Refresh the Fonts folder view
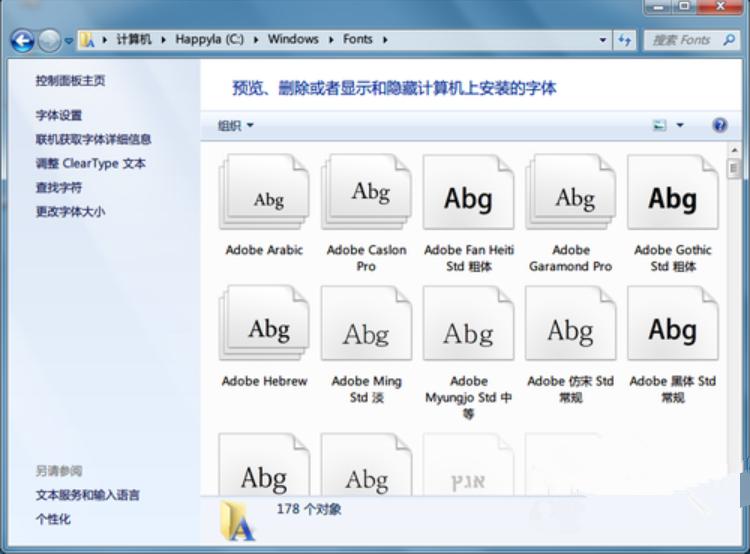The width and height of the screenshot is (750, 554). [624, 40]
